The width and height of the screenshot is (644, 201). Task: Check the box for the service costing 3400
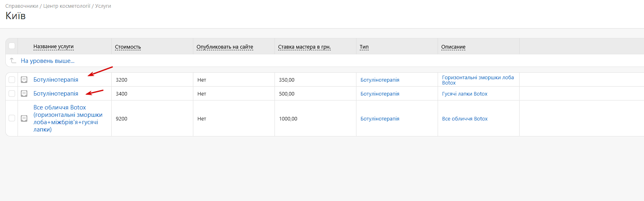pos(12,94)
